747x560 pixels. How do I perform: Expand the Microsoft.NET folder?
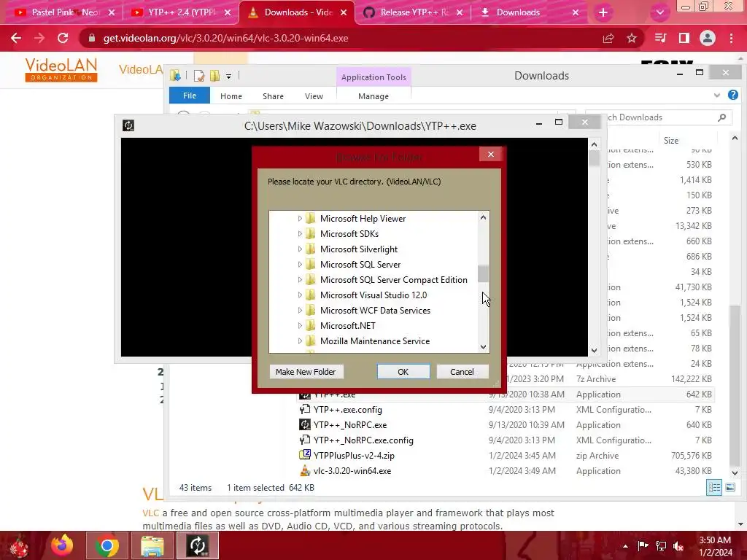[x=300, y=326]
